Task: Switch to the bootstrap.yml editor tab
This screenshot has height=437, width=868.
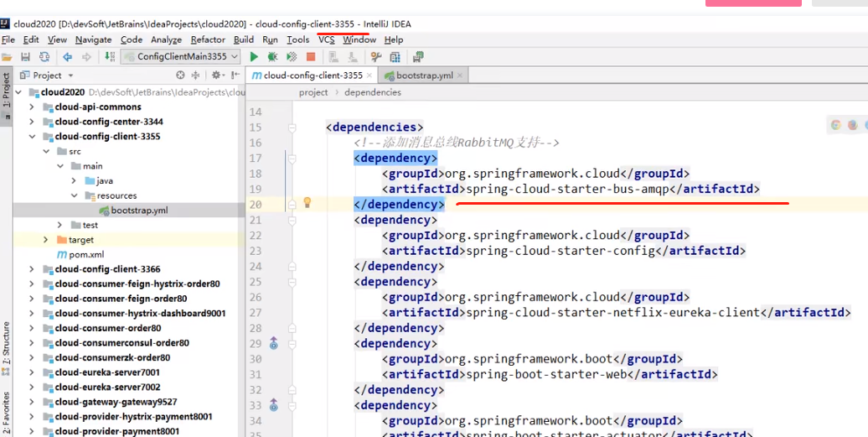Action: (x=424, y=75)
